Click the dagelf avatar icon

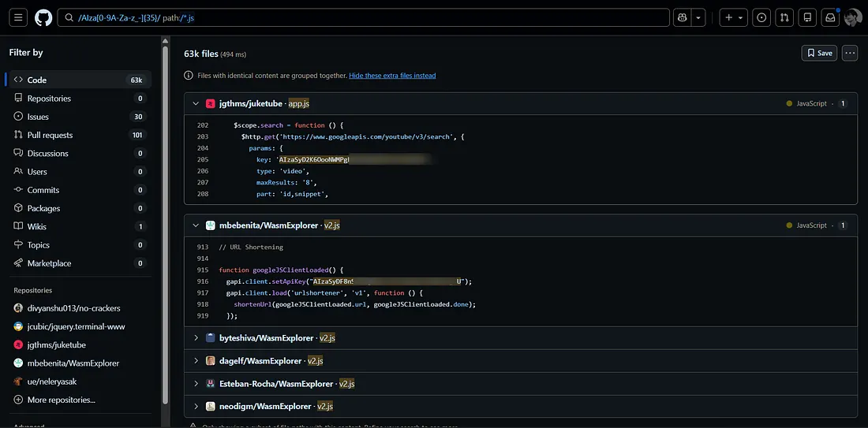coord(211,361)
